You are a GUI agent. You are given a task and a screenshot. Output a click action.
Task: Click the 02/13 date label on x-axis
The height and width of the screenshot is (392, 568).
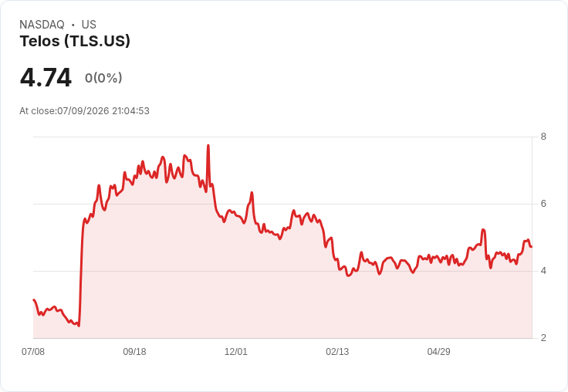337,351
